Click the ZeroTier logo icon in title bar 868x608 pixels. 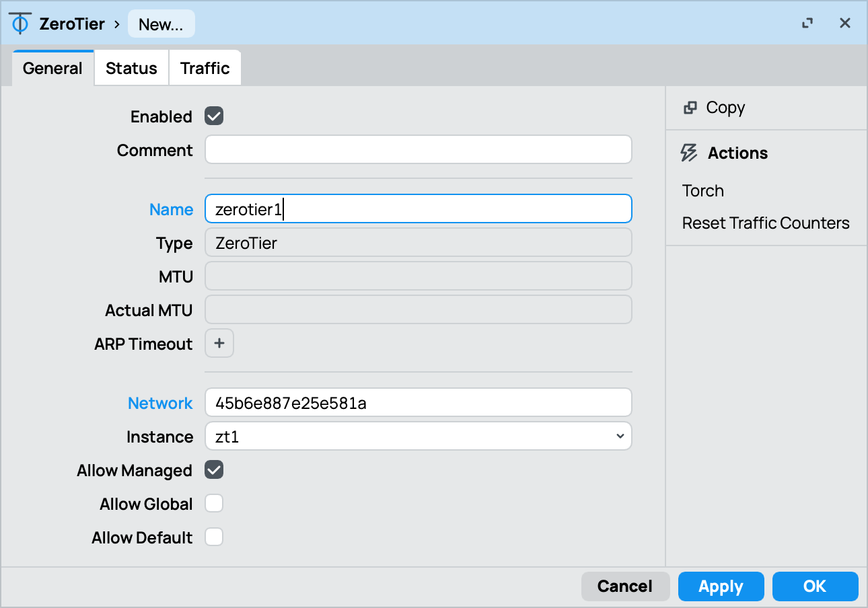point(20,24)
